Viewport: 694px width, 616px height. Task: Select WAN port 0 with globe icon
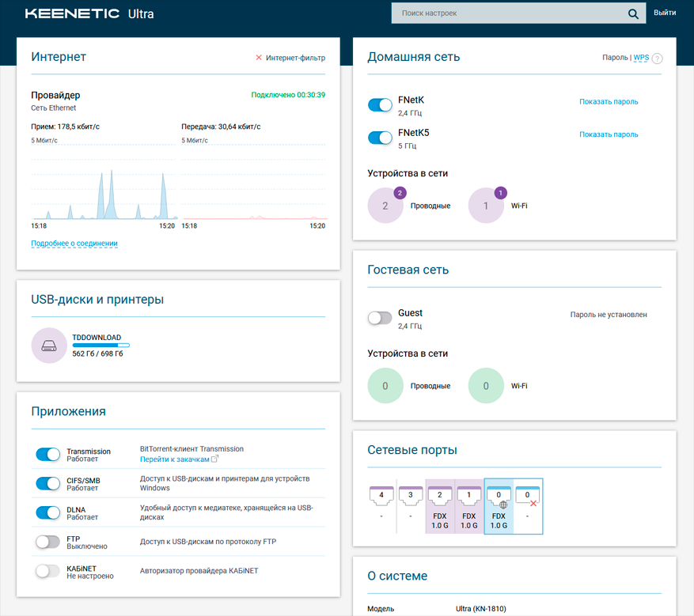499,497
